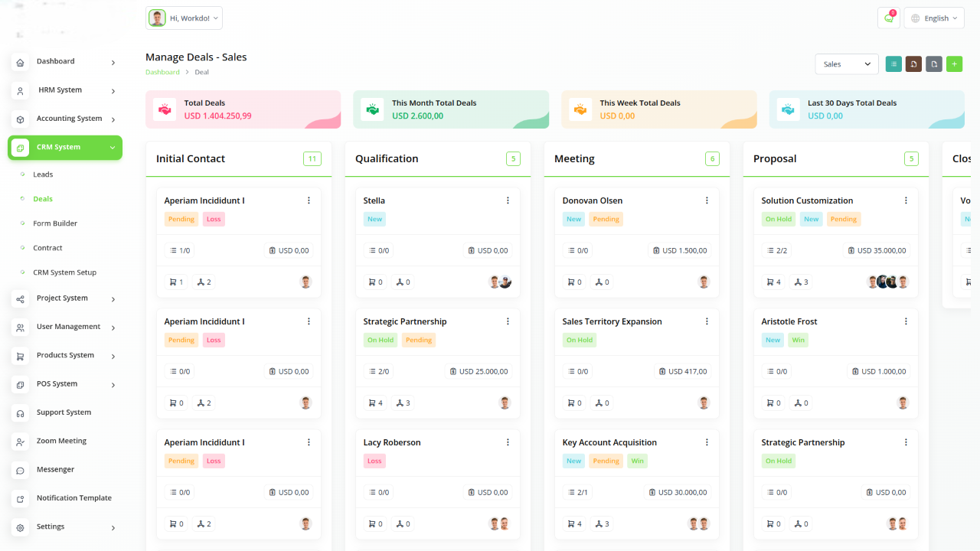
Task: Click the gray export deals icon
Action: click(x=933, y=64)
